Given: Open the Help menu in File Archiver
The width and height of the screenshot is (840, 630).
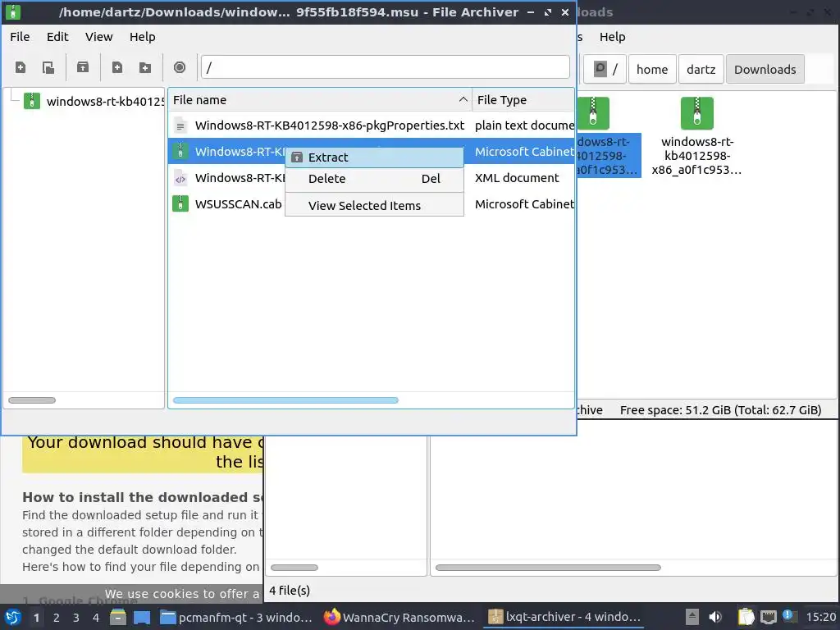Looking at the screenshot, I should coord(143,37).
